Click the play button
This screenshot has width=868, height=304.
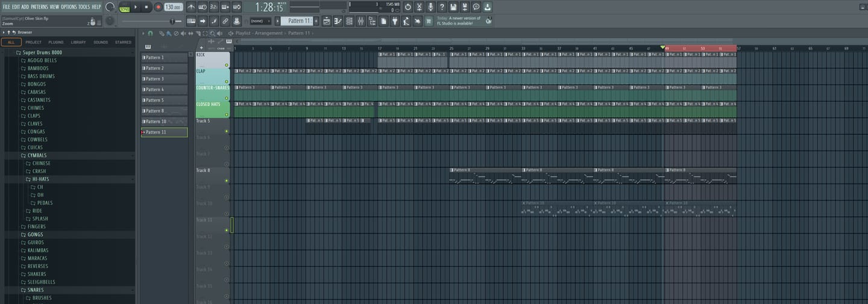(x=136, y=7)
